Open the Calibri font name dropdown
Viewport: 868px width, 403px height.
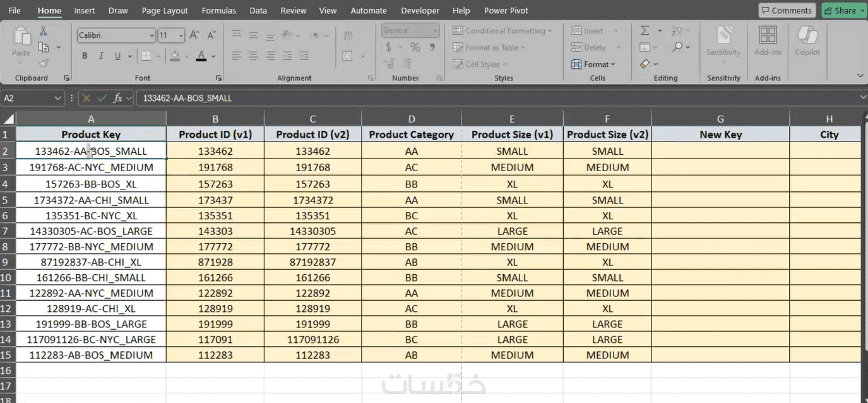(152, 35)
